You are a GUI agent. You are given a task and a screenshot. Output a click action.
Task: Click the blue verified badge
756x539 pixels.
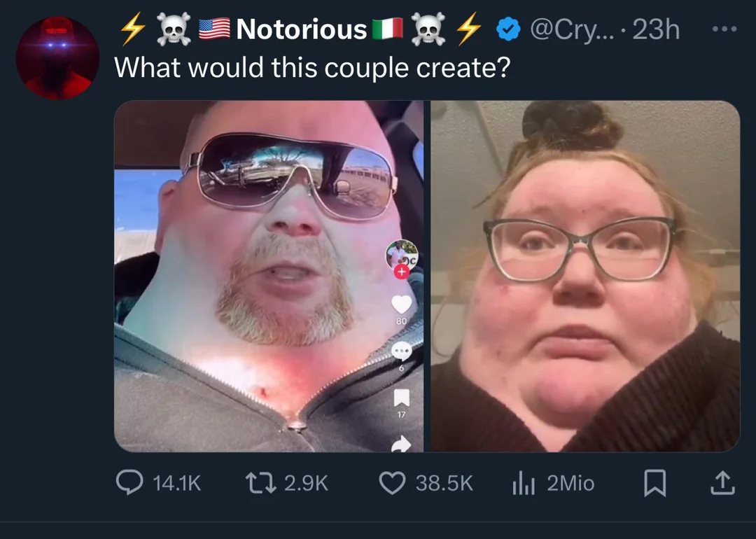pyautogui.click(x=508, y=29)
